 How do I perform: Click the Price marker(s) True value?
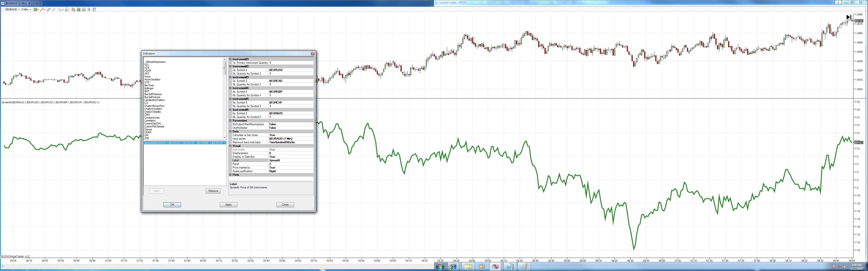[x=291, y=168]
